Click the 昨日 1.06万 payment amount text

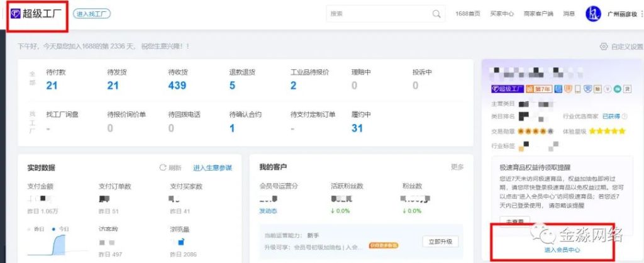coord(43,211)
